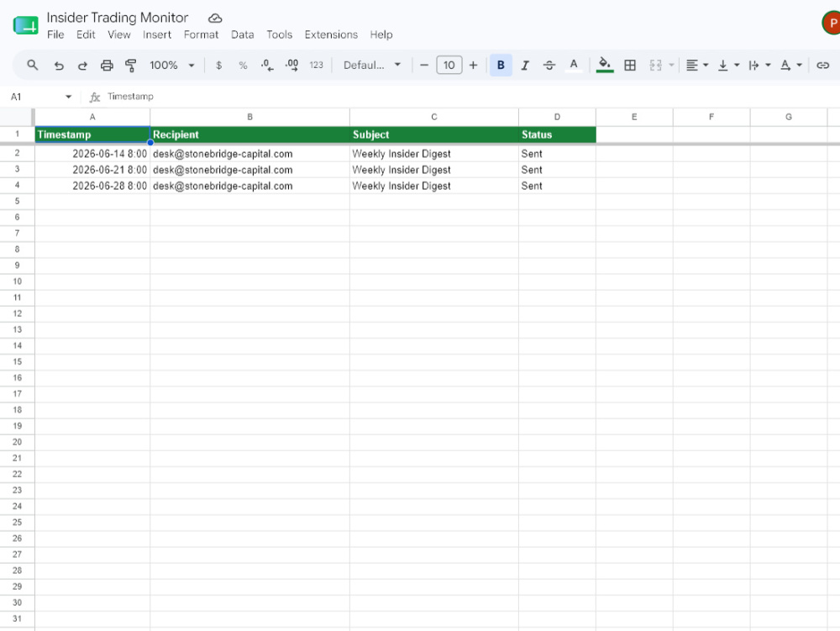840x631 pixels.
Task: Select column B header
Action: click(x=249, y=117)
